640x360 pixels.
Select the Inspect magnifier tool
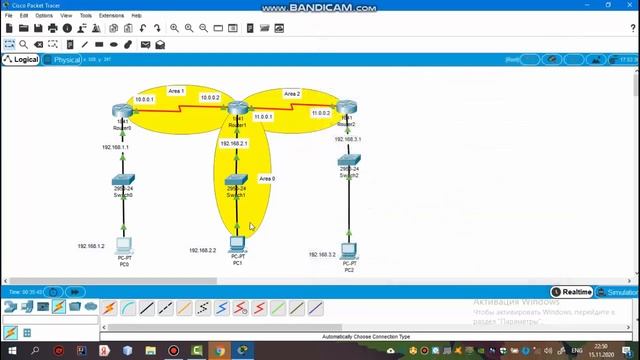coord(24,44)
